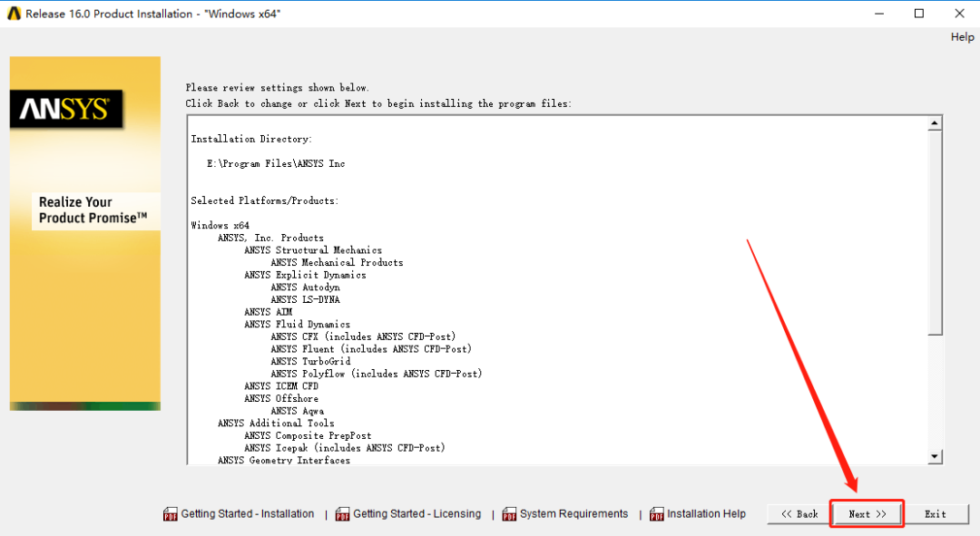This screenshot has height=536, width=980.
Task: Open PDF icon for System Requirements
Action: click(509, 514)
